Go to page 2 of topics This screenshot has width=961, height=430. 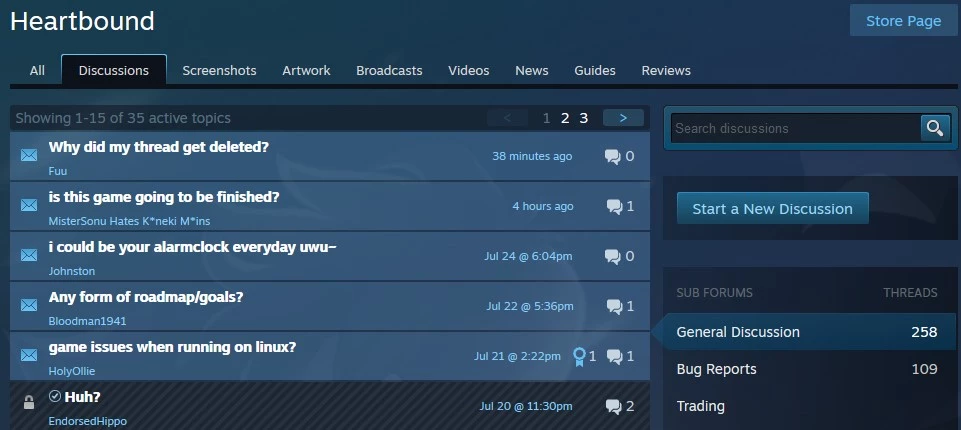point(565,118)
